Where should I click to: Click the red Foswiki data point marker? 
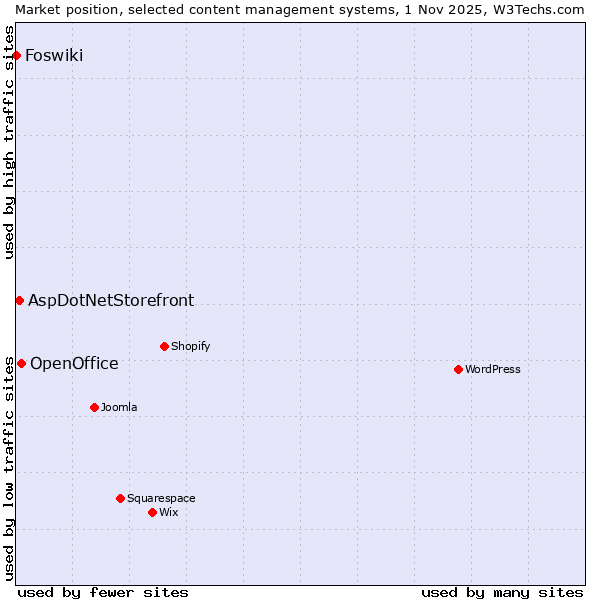16,55
